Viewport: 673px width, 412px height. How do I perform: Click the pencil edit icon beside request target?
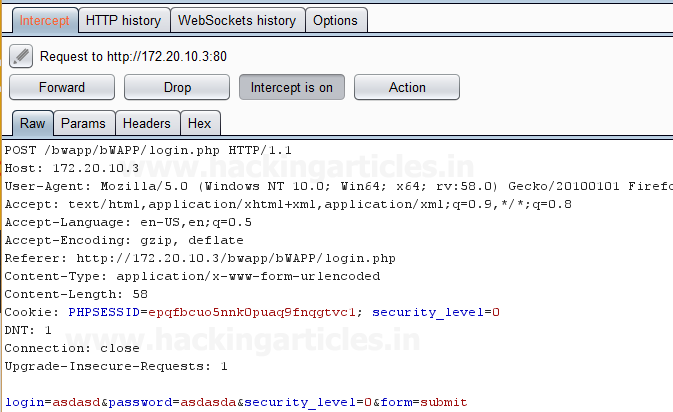pos(22,56)
